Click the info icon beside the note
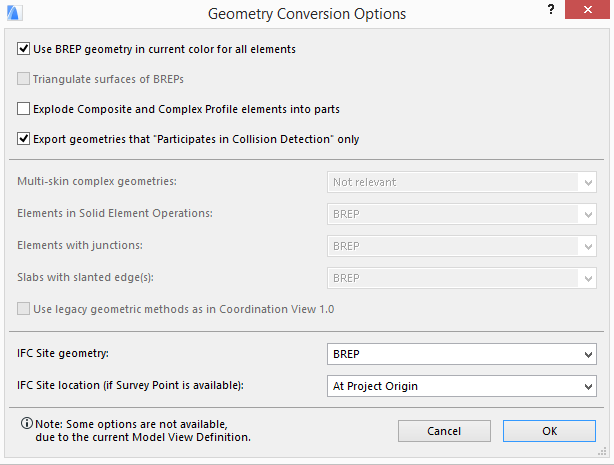Viewport: 614px width, 465px height. 24,423
